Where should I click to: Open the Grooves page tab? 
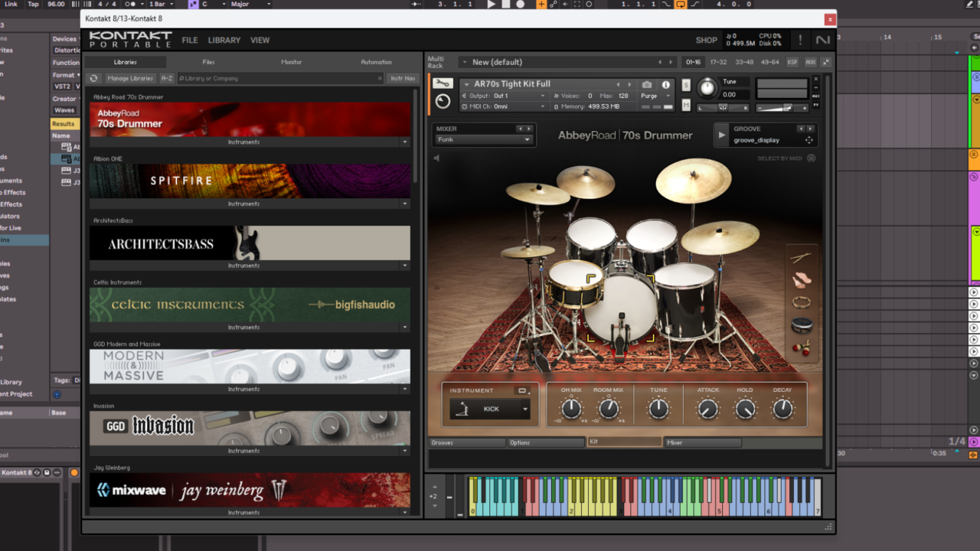point(467,443)
